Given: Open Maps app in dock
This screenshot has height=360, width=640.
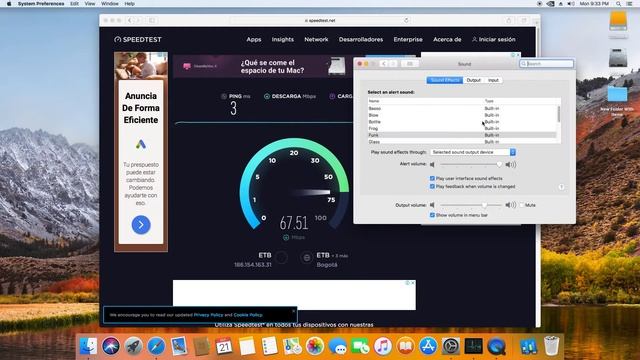Looking at the screenshot, I should 292,347.
